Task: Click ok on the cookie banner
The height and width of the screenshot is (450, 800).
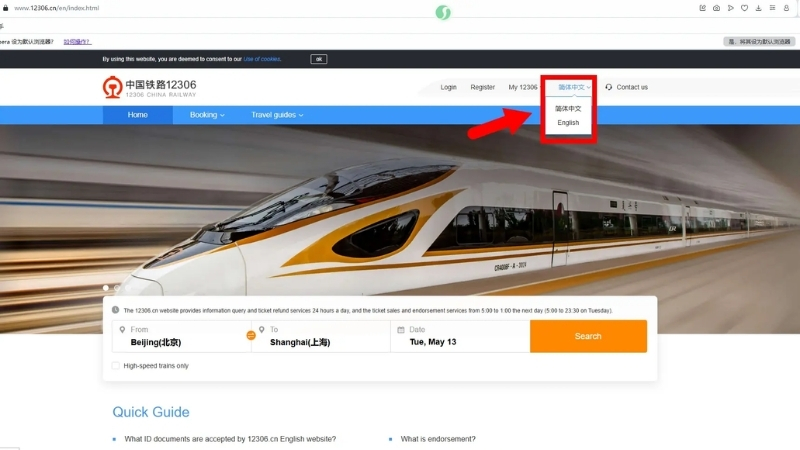Action: (x=319, y=59)
